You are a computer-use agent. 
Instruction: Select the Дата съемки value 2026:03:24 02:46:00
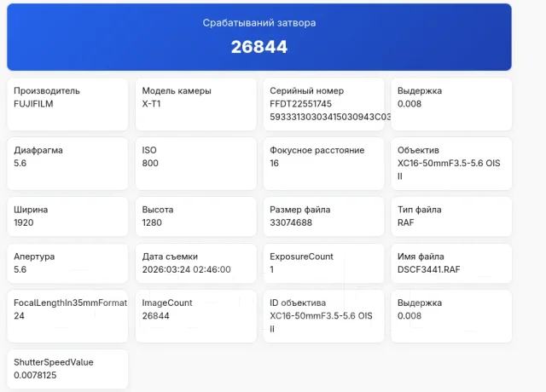coord(186,269)
